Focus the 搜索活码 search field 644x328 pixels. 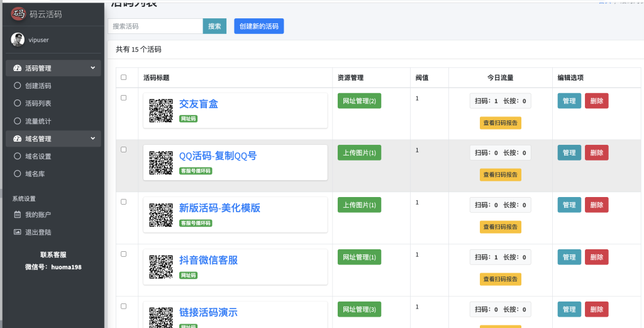pos(155,26)
